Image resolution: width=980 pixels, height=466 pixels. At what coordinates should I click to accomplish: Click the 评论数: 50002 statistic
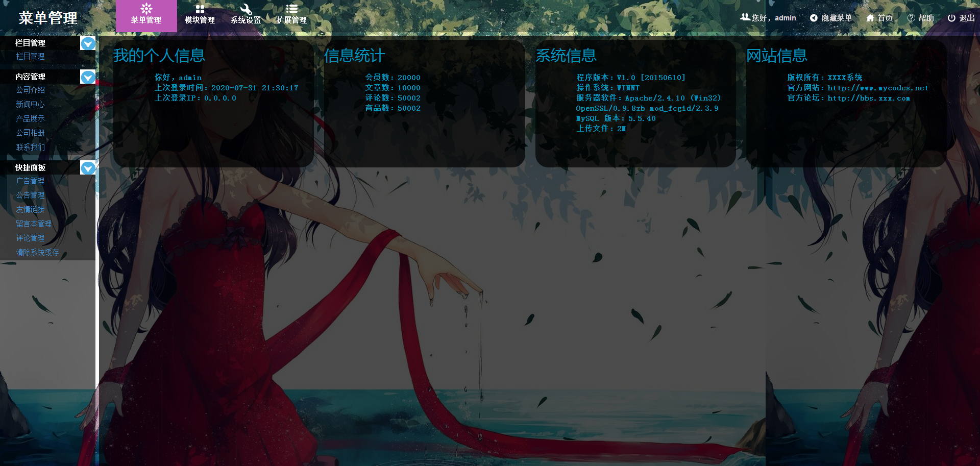[x=393, y=98]
